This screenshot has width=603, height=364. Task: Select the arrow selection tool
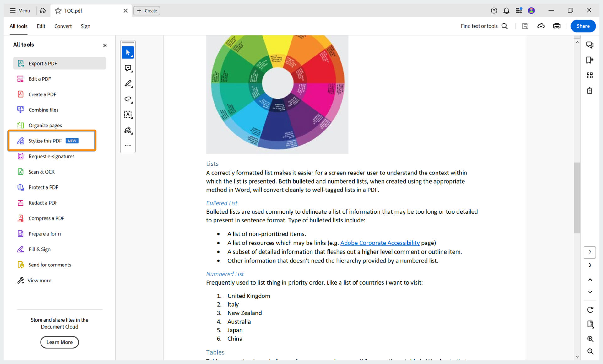click(x=128, y=52)
